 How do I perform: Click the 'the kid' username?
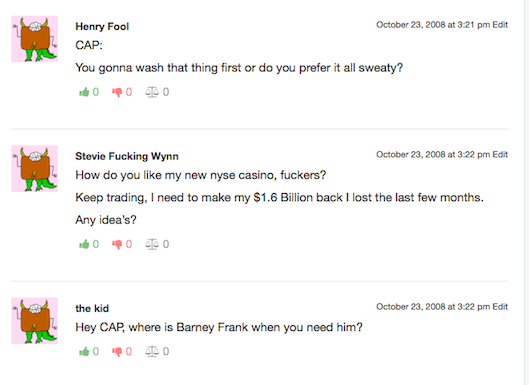tap(92, 308)
